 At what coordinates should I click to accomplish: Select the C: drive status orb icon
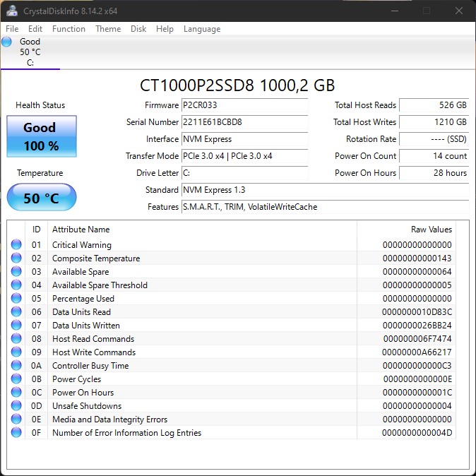tap(6, 42)
